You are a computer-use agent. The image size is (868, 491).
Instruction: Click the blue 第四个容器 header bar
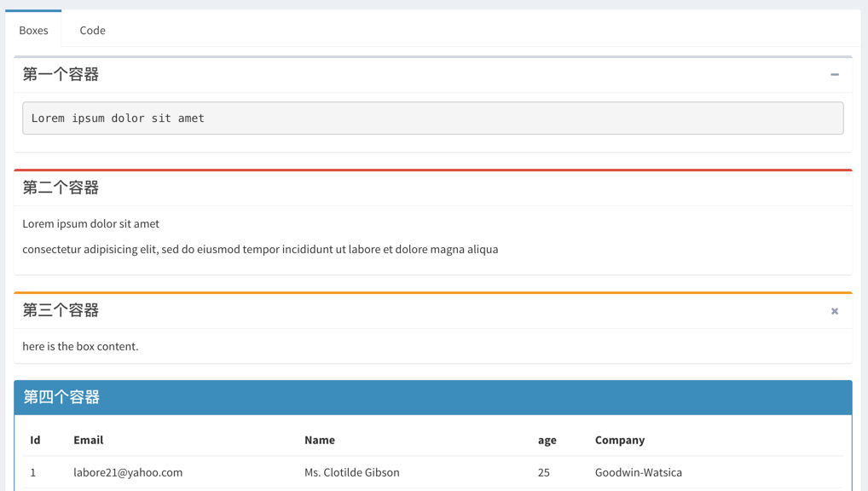(433, 397)
